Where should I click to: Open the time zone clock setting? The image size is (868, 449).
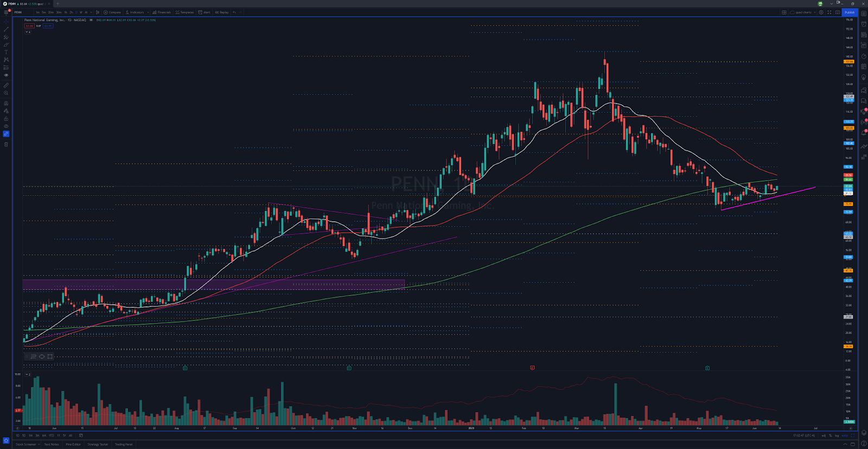[805, 435]
